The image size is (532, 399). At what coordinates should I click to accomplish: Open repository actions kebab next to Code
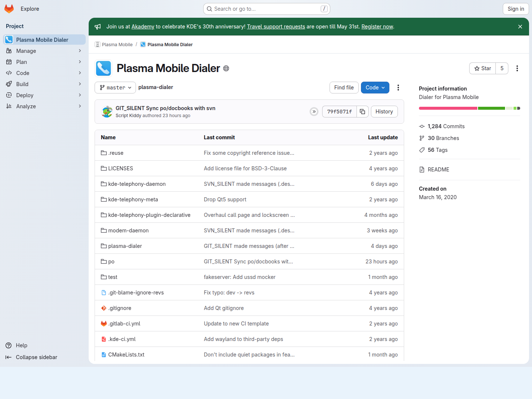click(398, 88)
